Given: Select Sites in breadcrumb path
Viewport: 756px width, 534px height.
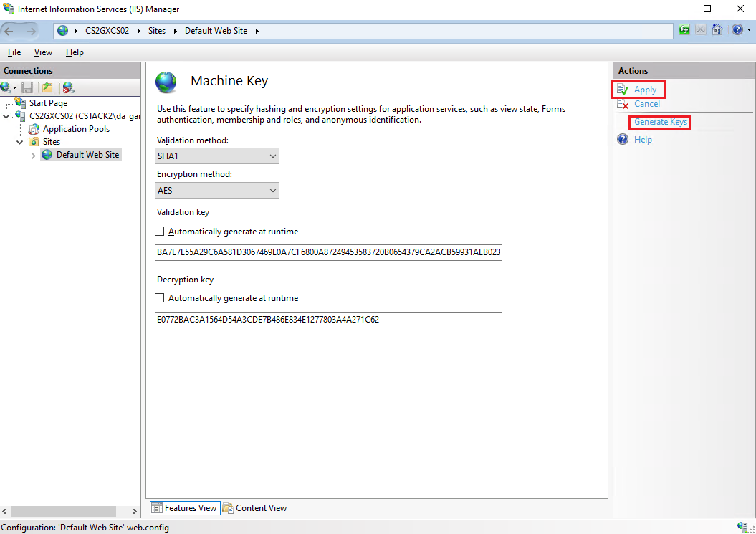Looking at the screenshot, I should coord(157,31).
